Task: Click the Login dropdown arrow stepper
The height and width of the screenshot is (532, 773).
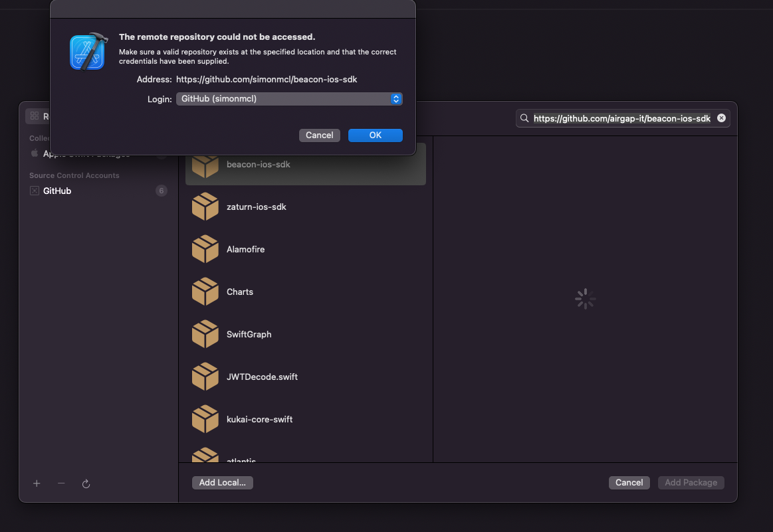Action: [396, 99]
